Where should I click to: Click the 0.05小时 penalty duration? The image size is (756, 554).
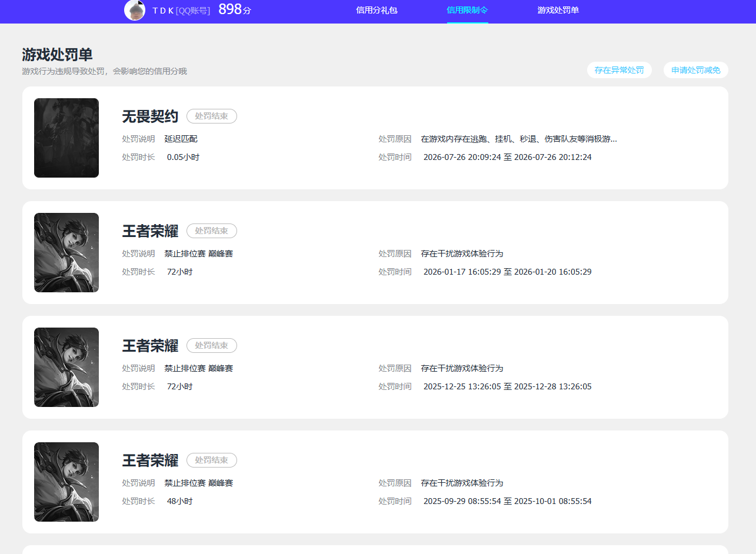click(183, 157)
